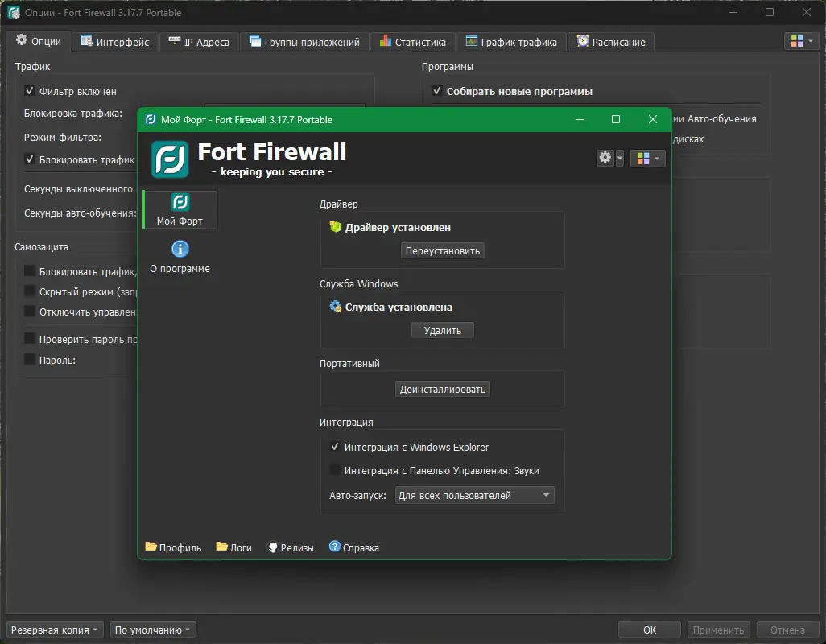Open the colored grid menu in Мой Форт
The width and height of the screenshot is (826, 644).
(x=648, y=159)
